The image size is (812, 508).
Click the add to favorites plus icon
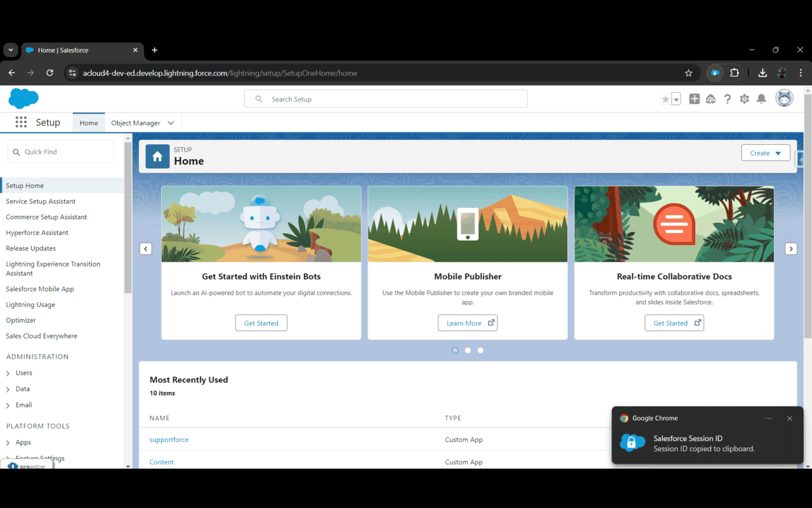694,98
